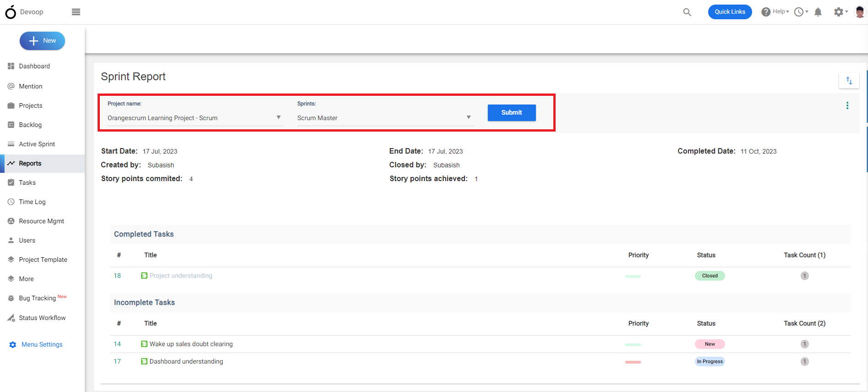This screenshot has height=392, width=868.
Task: Click the In Progress status badge
Action: 710,361
